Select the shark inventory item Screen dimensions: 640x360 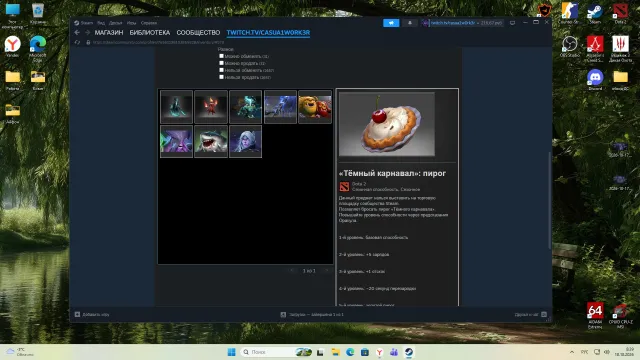point(211,141)
